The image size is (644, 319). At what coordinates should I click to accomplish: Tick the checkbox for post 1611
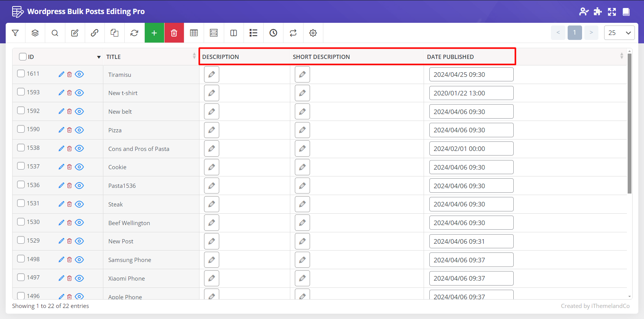21,73
